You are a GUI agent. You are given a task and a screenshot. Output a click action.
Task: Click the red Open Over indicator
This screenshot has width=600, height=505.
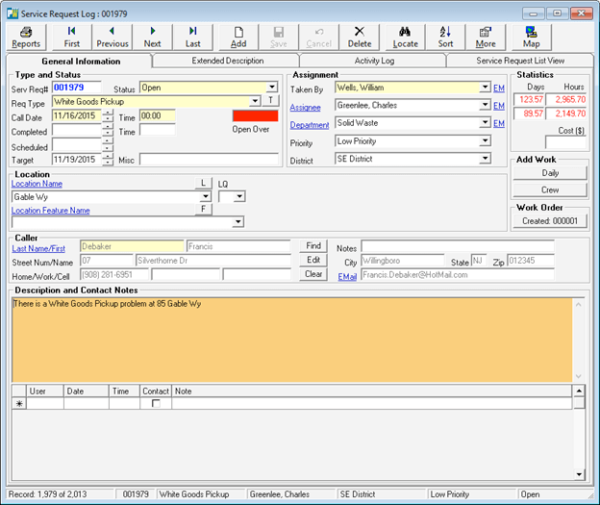click(x=255, y=116)
